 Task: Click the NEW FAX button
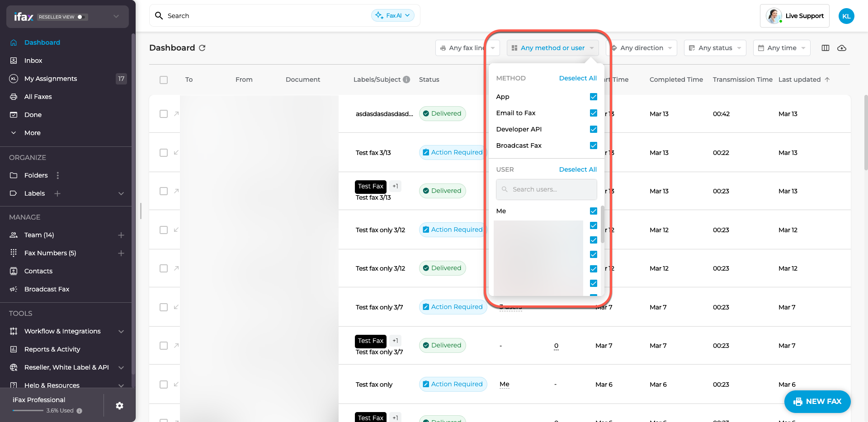point(817,401)
